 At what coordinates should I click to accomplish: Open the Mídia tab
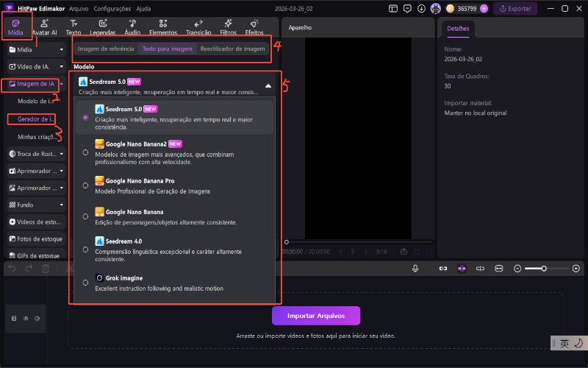point(15,27)
